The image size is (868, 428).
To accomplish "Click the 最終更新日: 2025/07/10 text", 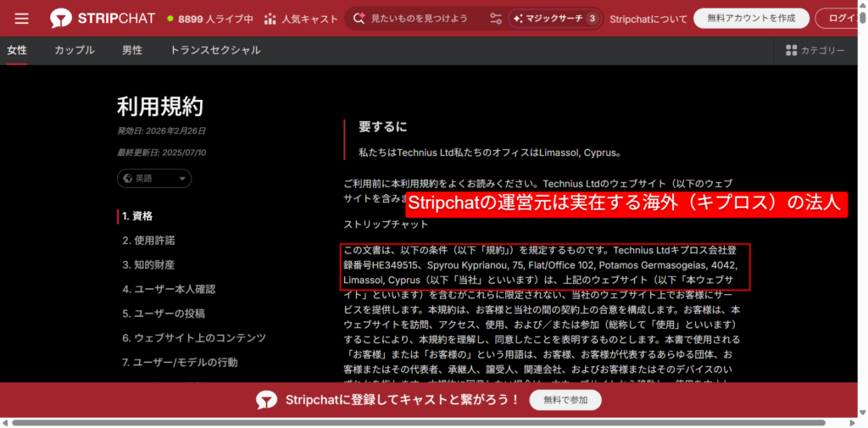I will (x=162, y=153).
